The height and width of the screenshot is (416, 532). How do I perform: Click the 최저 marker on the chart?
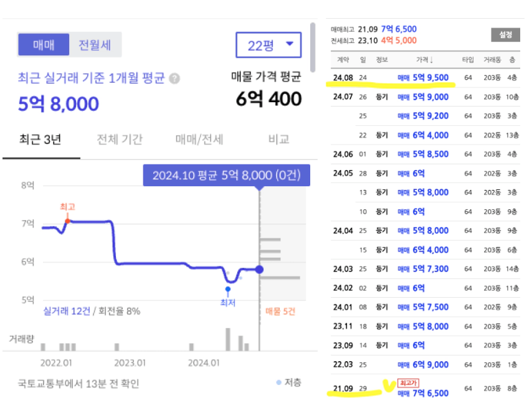tap(228, 290)
